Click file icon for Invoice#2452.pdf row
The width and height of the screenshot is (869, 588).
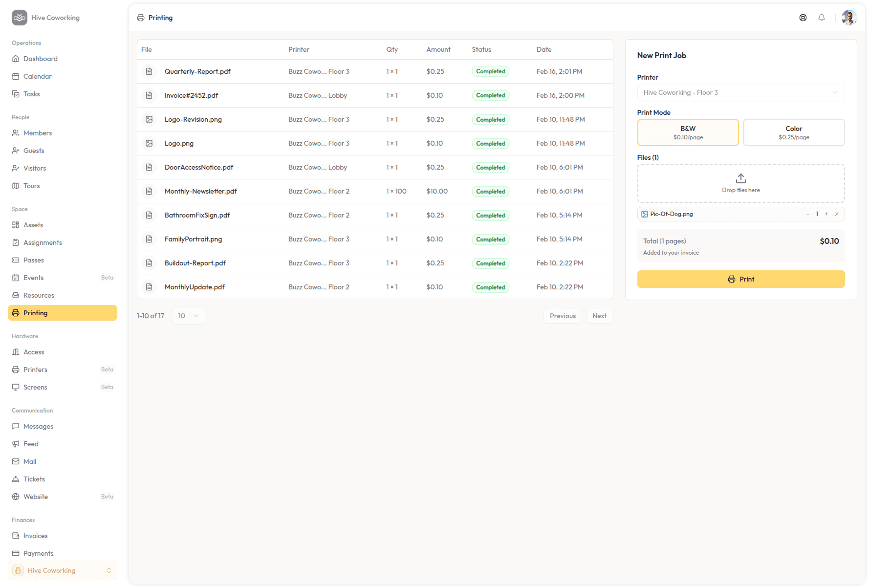(149, 95)
